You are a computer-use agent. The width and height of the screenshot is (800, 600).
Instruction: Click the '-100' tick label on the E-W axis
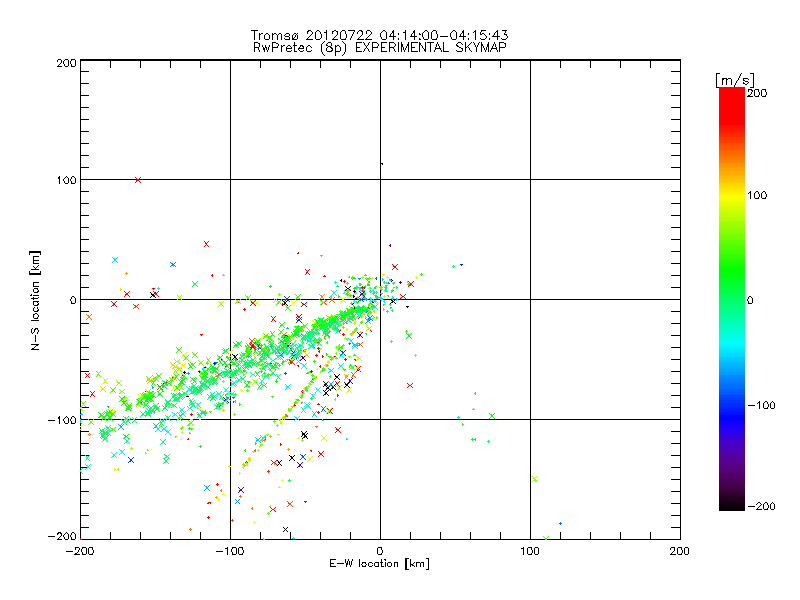tap(230, 551)
